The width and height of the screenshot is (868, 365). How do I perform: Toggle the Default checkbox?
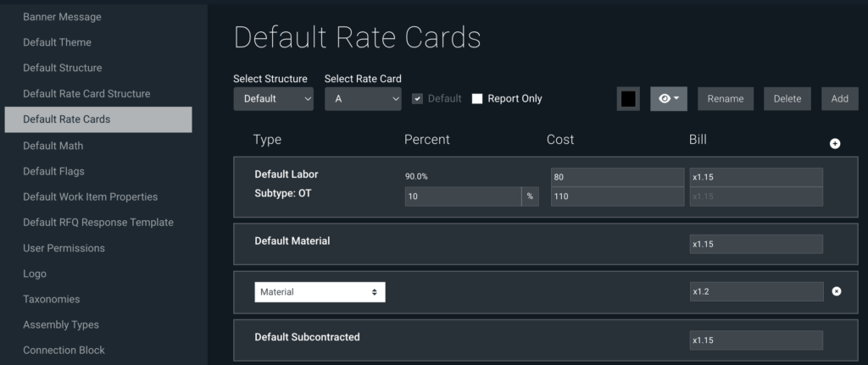tap(417, 99)
